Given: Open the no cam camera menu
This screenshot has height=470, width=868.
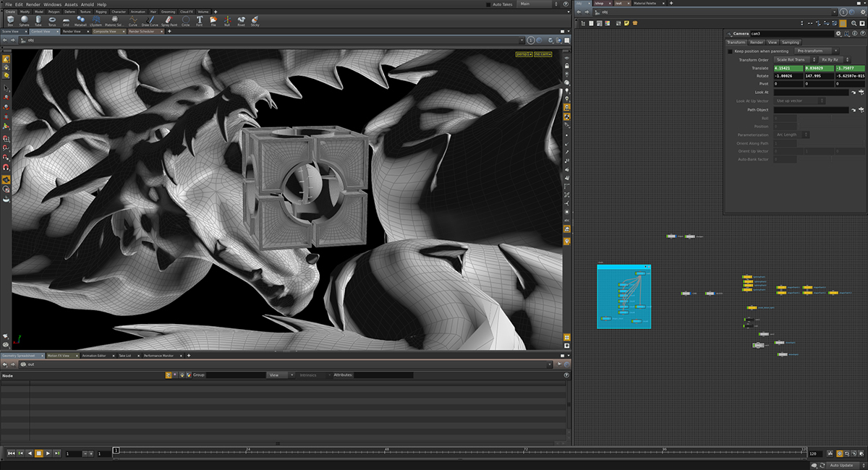Looking at the screenshot, I should click(x=542, y=54).
